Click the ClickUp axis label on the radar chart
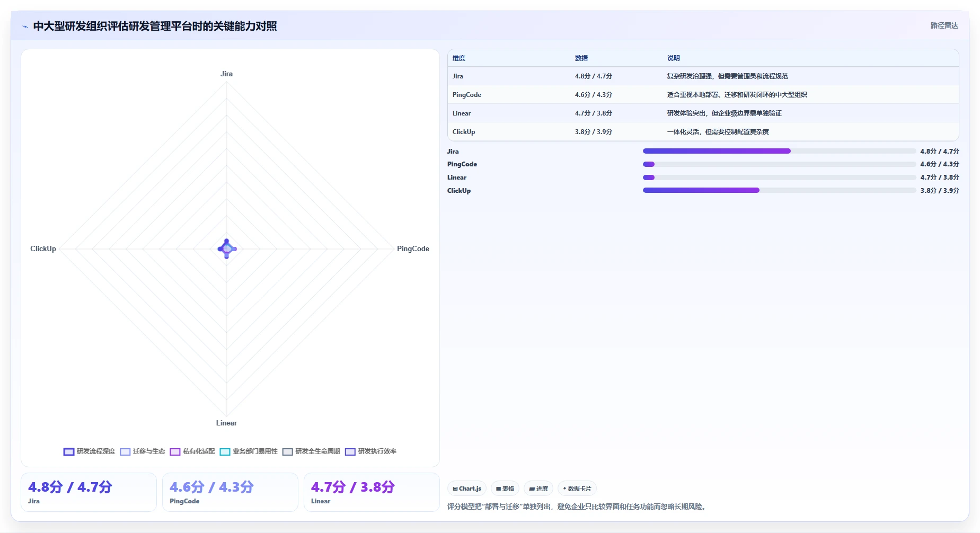The width and height of the screenshot is (980, 533). coord(43,248)
